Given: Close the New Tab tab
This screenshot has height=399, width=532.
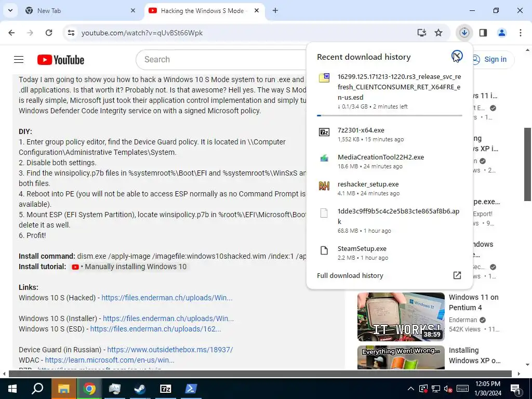Looking at the screenshot, I should [x=133, y=10].
